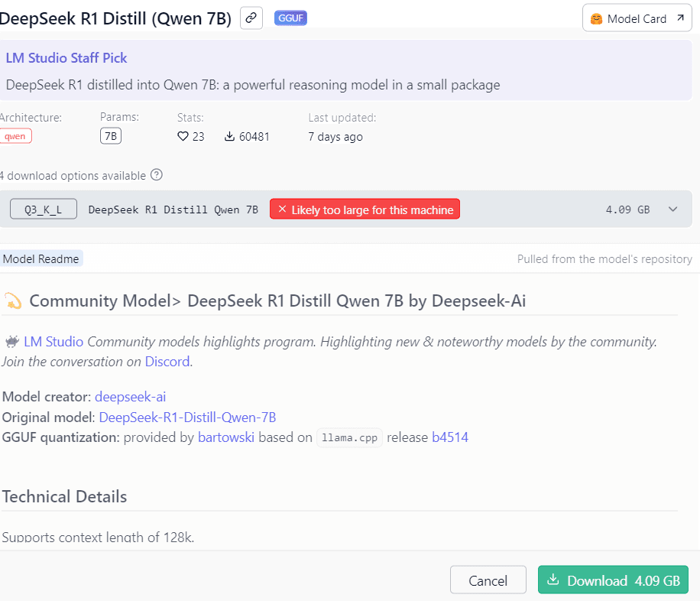
Task: Cancel the download dialog
Action: click(x=488, y=580)
